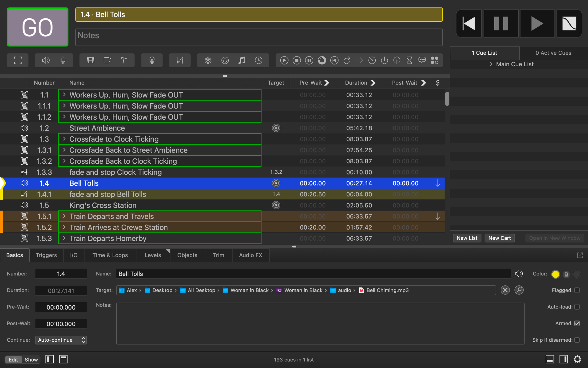This screenshot has height=368, width=588.
Task: Add a new Timecode cue
Action: [258, 60]
